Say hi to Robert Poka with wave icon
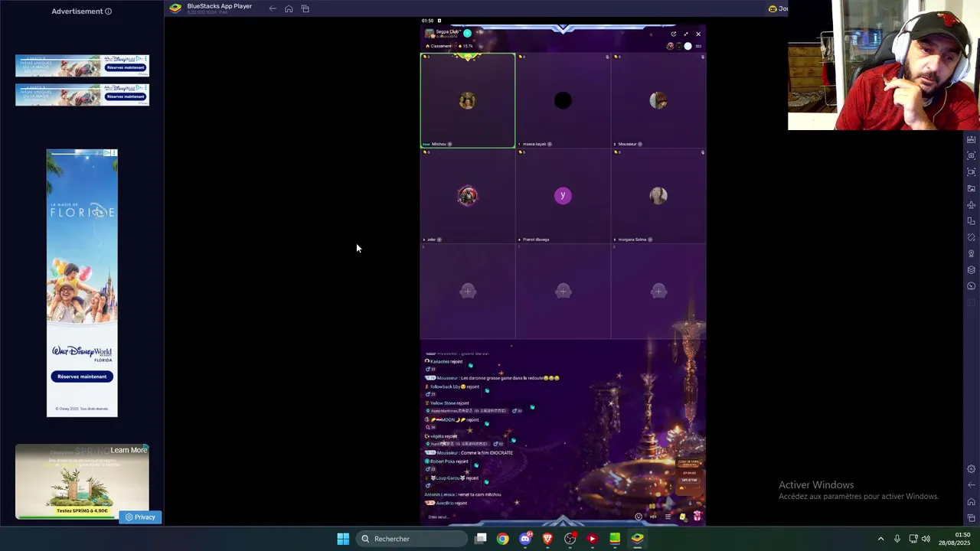Viewport: 980px width, 551px height. 475,465
